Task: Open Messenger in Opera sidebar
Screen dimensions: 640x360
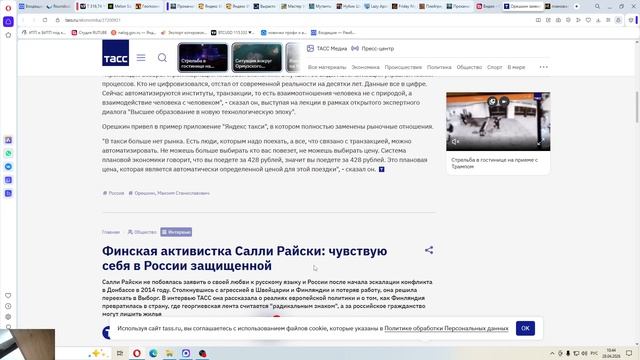Action: [8, 167]
